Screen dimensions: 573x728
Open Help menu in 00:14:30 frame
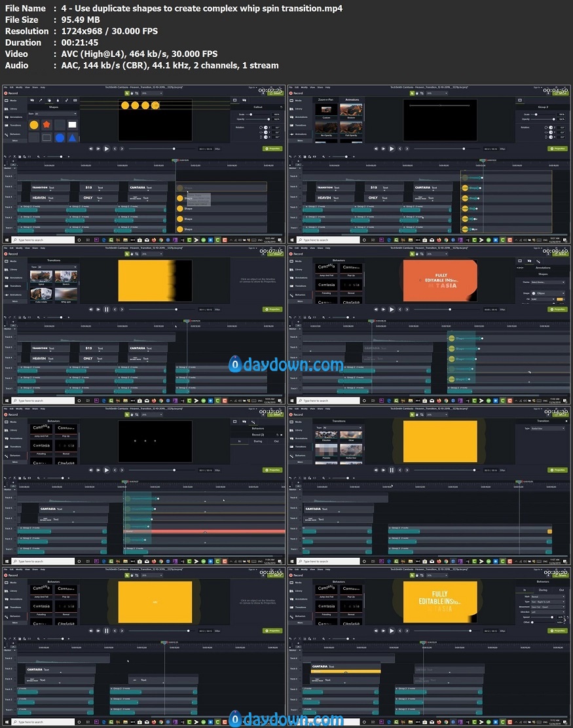click(328, 409)
